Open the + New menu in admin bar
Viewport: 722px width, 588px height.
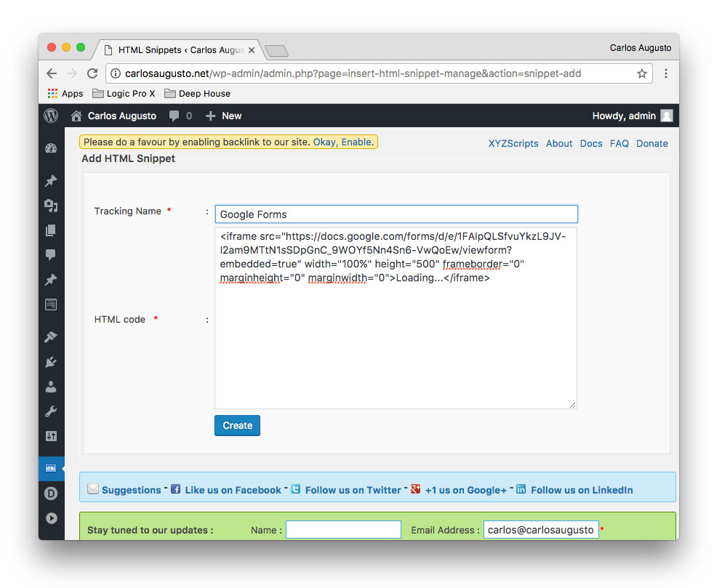224,116
